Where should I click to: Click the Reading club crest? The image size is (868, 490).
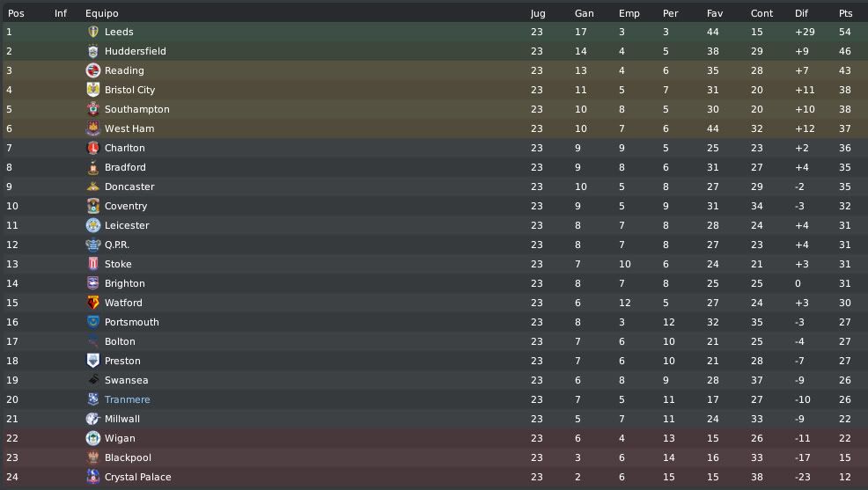point(93,70)
